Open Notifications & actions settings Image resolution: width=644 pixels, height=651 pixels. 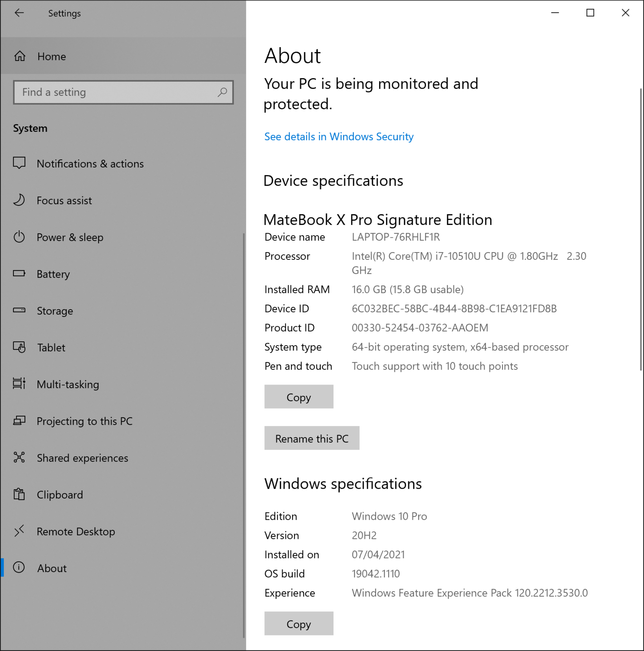[90, 164]
